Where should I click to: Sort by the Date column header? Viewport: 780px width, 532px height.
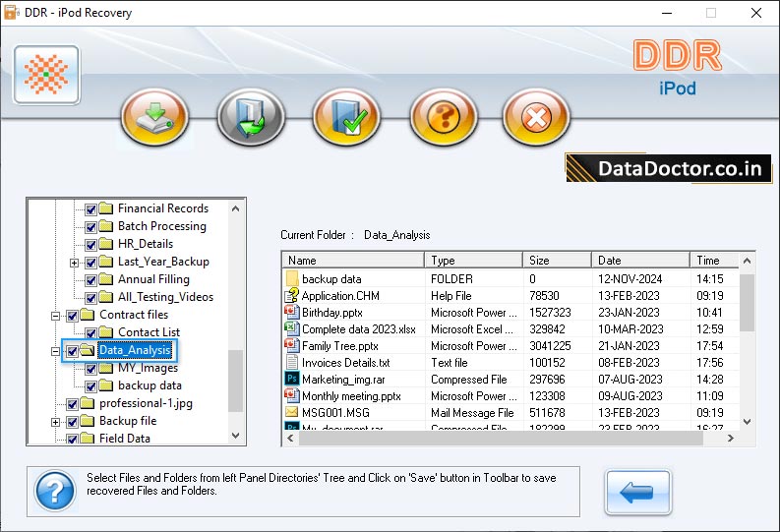(640, 260)
